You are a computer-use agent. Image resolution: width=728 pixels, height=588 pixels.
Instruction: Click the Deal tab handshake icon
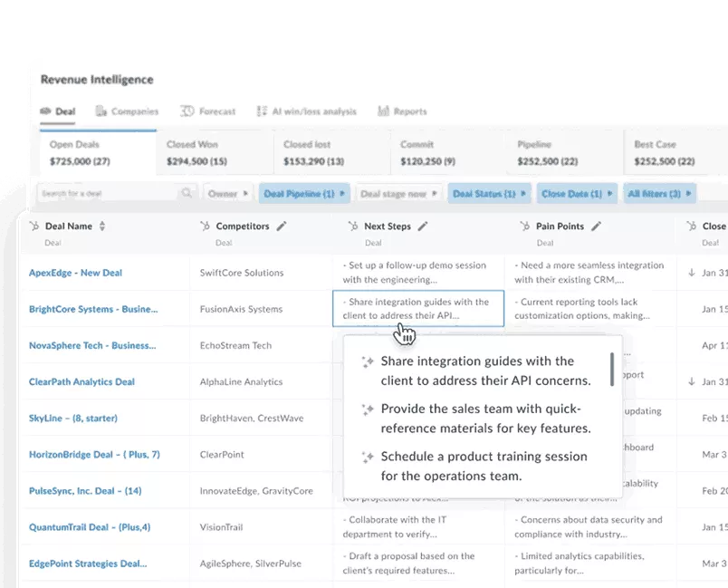(45, 111)
